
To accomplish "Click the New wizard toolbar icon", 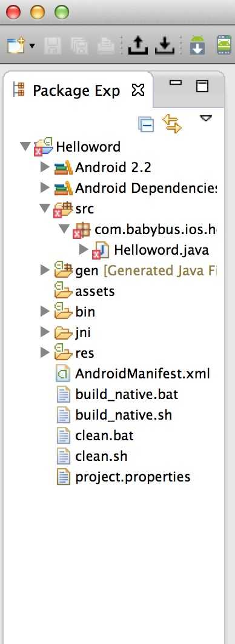I will click(x=16, y=45).
